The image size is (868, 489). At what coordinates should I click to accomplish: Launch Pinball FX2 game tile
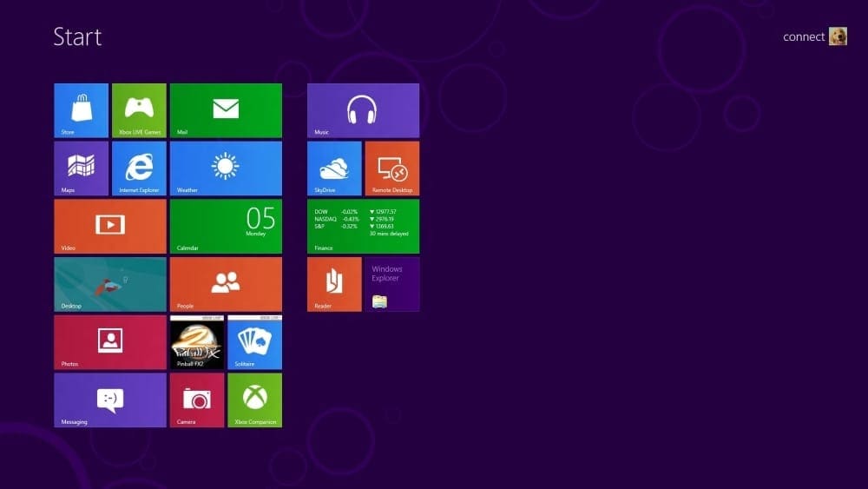tap(197, 342)
